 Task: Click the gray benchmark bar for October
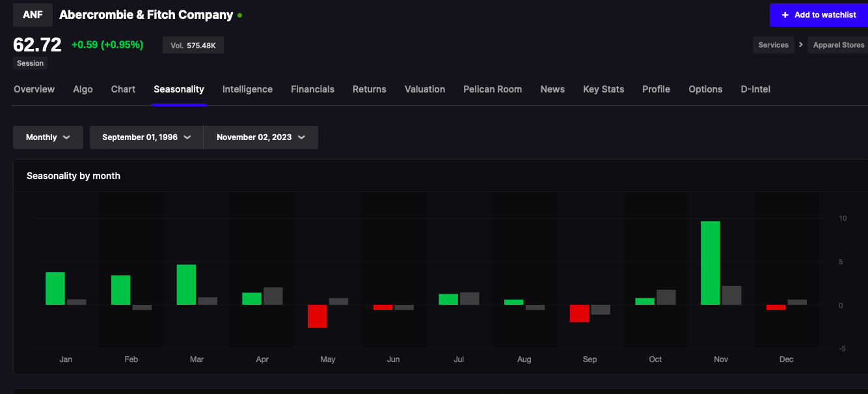coord(666,298)
